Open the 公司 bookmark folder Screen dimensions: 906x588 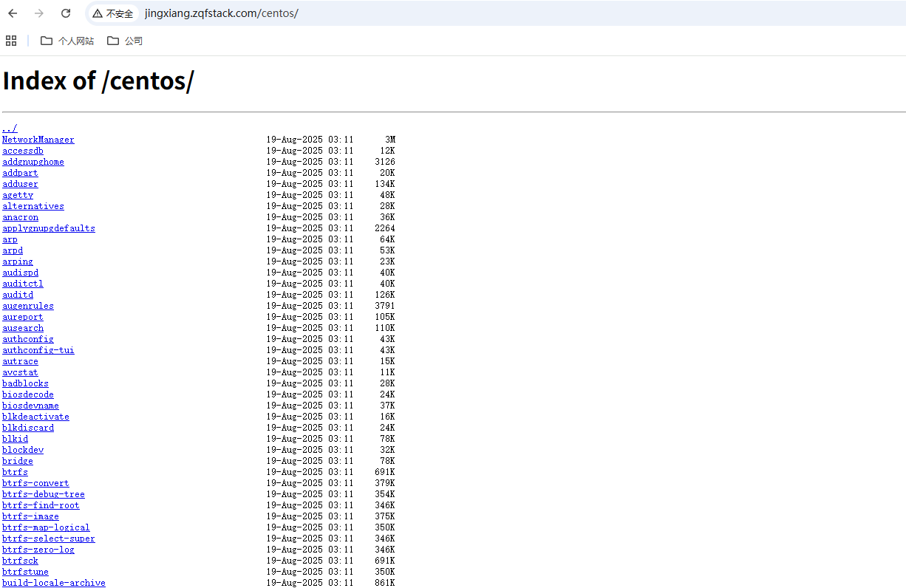pos(125,41)
